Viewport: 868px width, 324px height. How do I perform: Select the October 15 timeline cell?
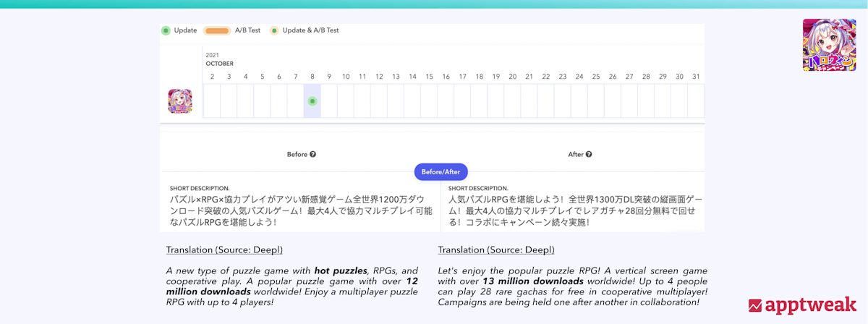click(x=429, y=101)
